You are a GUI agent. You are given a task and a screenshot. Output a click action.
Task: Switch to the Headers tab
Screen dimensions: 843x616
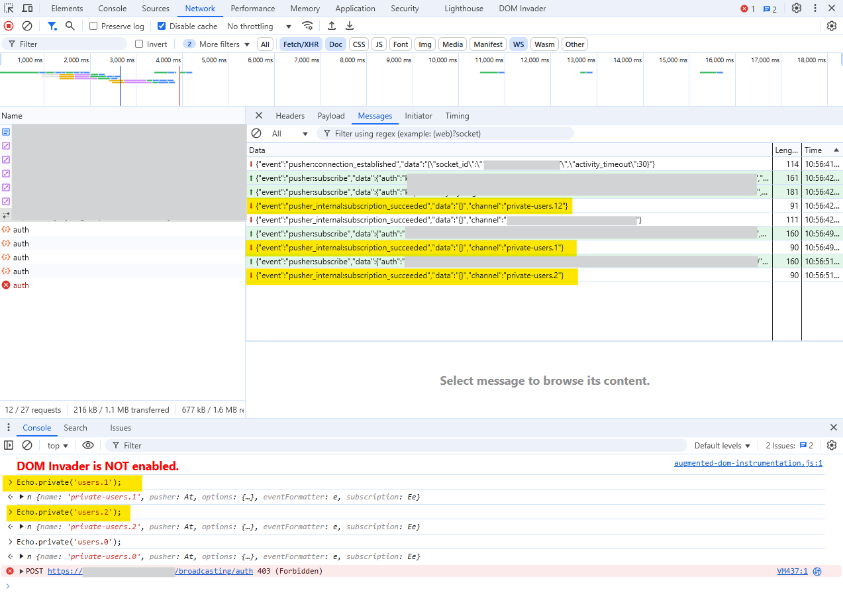(x=290, y=115)
